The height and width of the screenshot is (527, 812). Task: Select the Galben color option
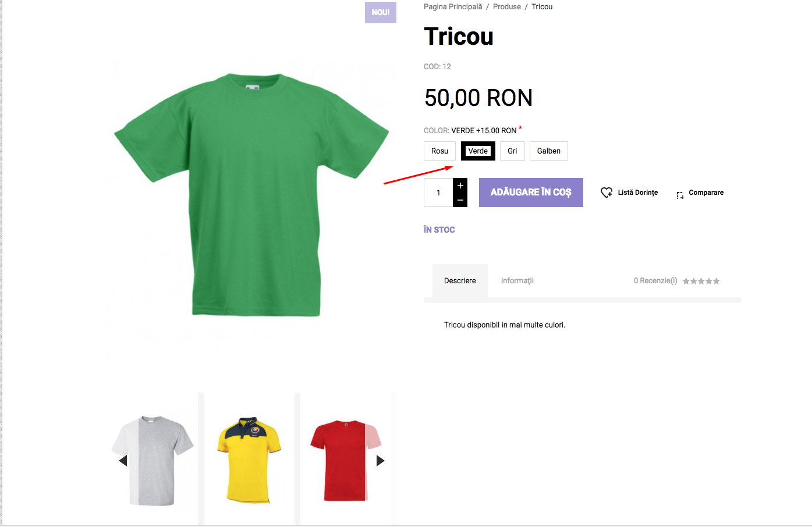(x=549, y=151)
